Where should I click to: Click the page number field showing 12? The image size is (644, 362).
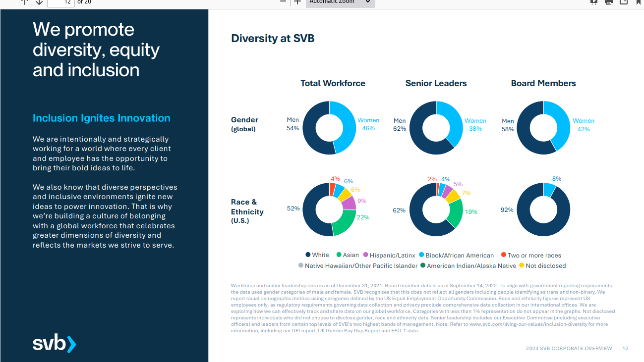60,2
